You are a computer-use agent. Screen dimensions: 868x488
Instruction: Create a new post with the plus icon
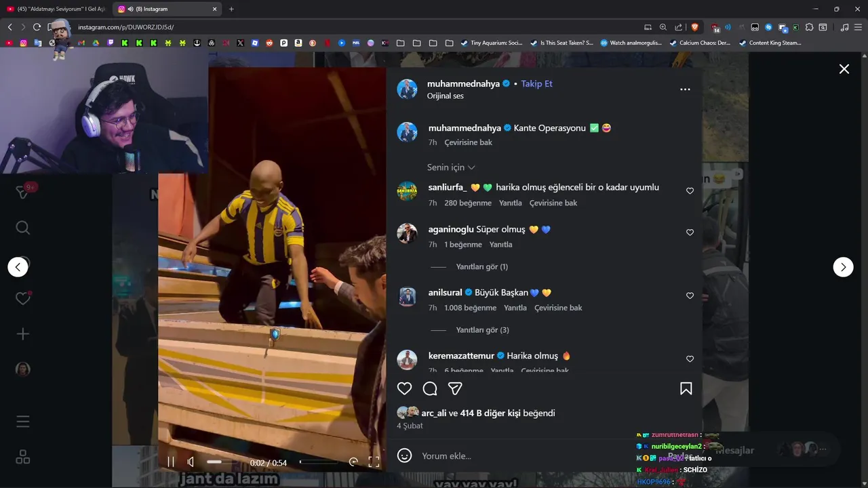(23, 334)
